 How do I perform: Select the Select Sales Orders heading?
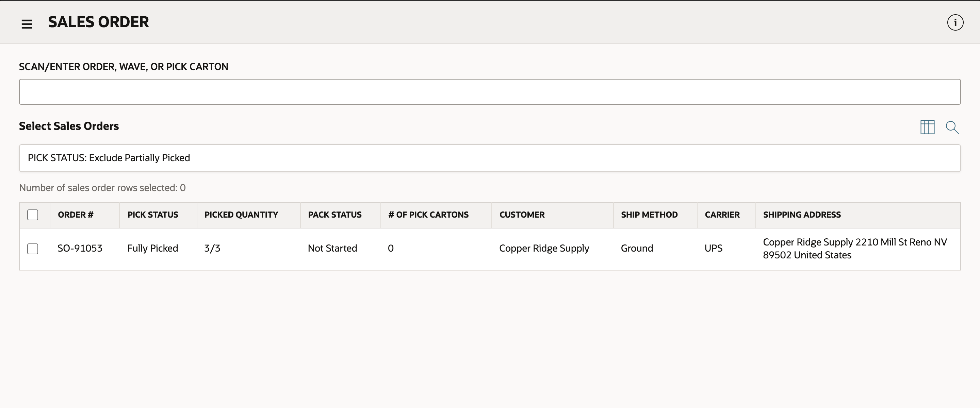click(69, 126)
